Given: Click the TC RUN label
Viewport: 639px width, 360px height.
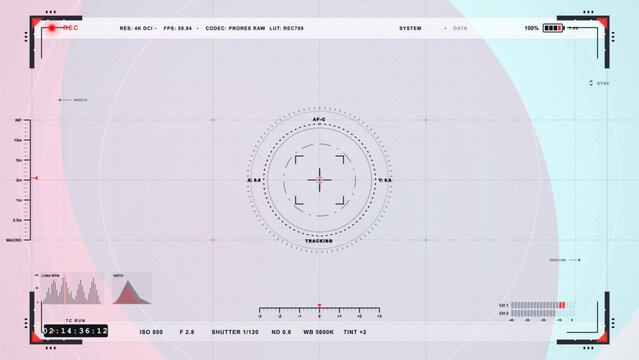Looking at the screenshot, I should click(75, 320).
